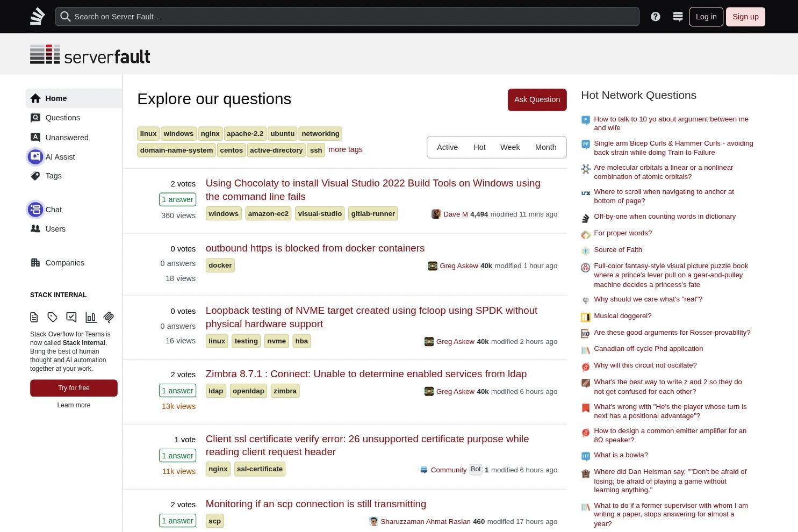Click the Log in button
The image size is (798, 532).
(x=706, y=17)
